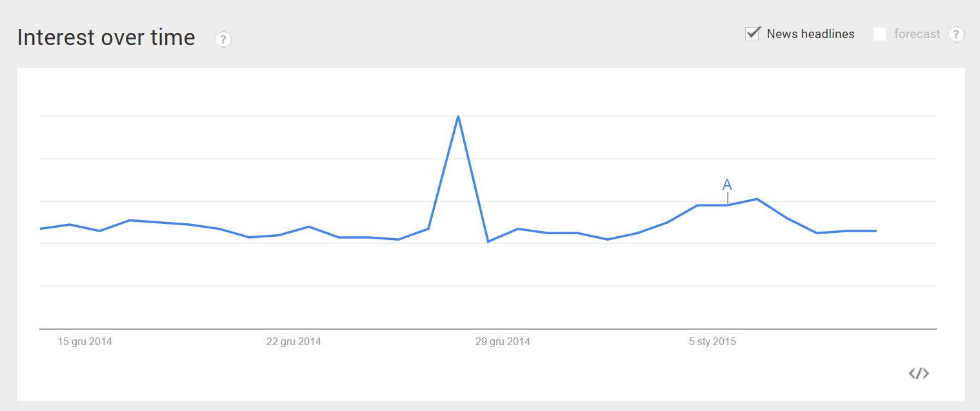Image resolution: width=980 pixels, height=411 pixels.
Task: Click the data point just below marker A
Action: click(x=727, y=205)
